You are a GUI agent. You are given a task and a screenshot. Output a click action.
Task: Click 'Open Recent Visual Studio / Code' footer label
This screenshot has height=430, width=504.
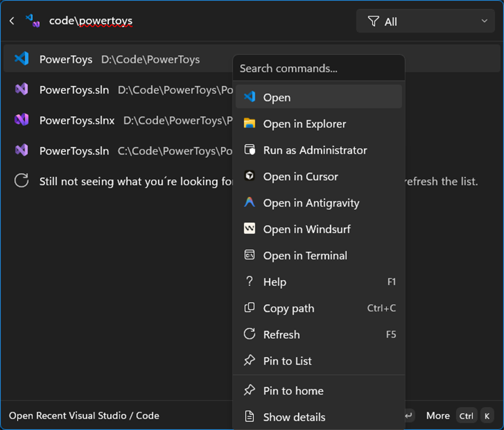coord(84,416)
